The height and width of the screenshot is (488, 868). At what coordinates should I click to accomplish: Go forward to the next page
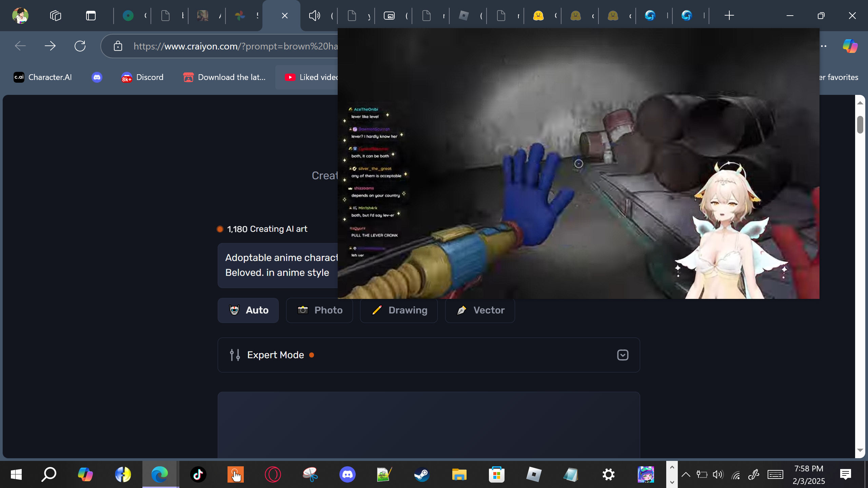[50, 46]
